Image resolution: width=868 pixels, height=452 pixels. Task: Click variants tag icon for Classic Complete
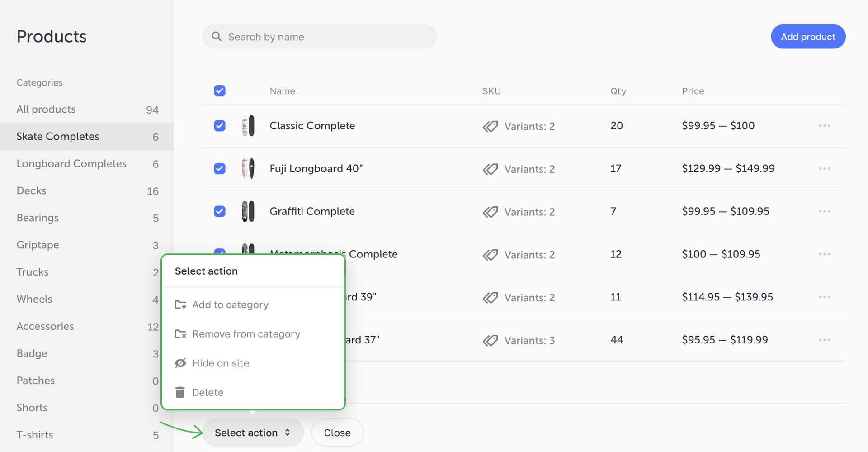point(490,126)
